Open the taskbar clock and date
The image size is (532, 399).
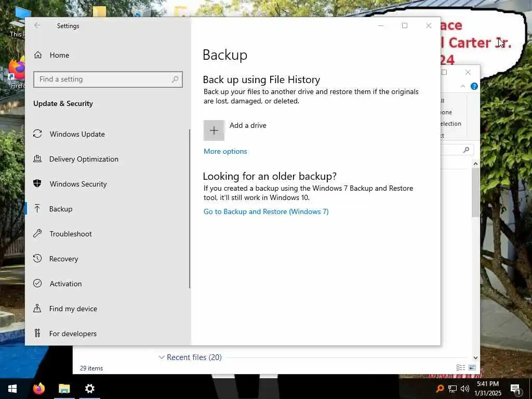(488, 389)
